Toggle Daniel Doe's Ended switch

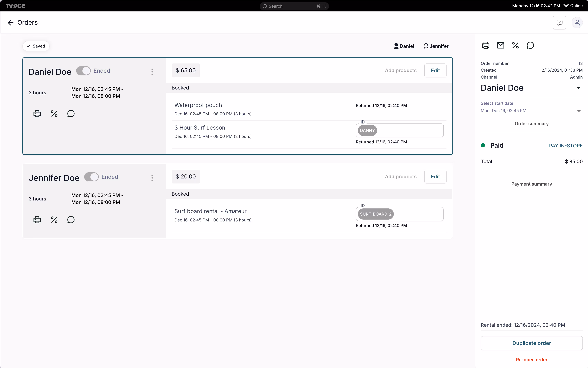click(83, 71)
